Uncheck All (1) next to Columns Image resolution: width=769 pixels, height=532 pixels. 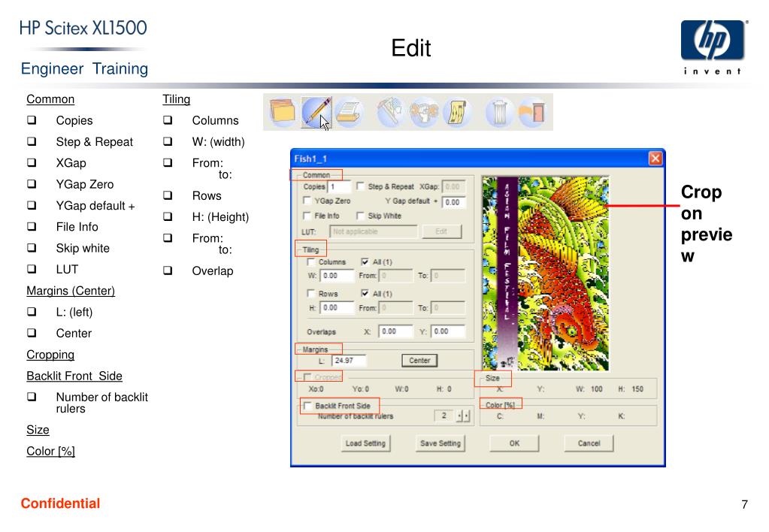(365, 261)
